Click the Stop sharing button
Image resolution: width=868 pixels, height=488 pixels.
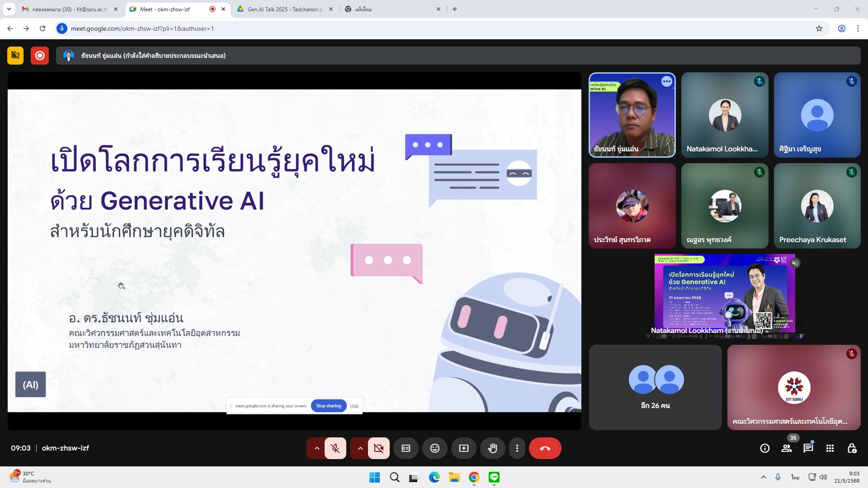[x=329, y=406]
